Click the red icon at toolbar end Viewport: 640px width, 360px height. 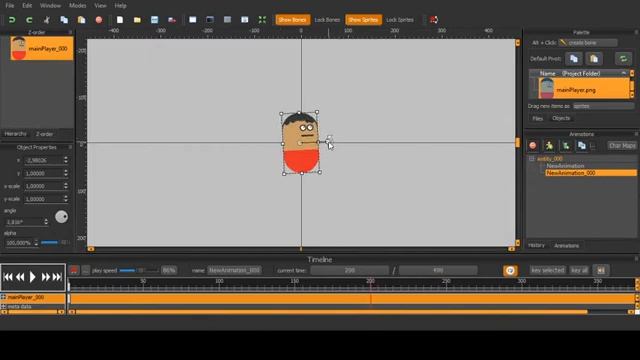(433, 20)
